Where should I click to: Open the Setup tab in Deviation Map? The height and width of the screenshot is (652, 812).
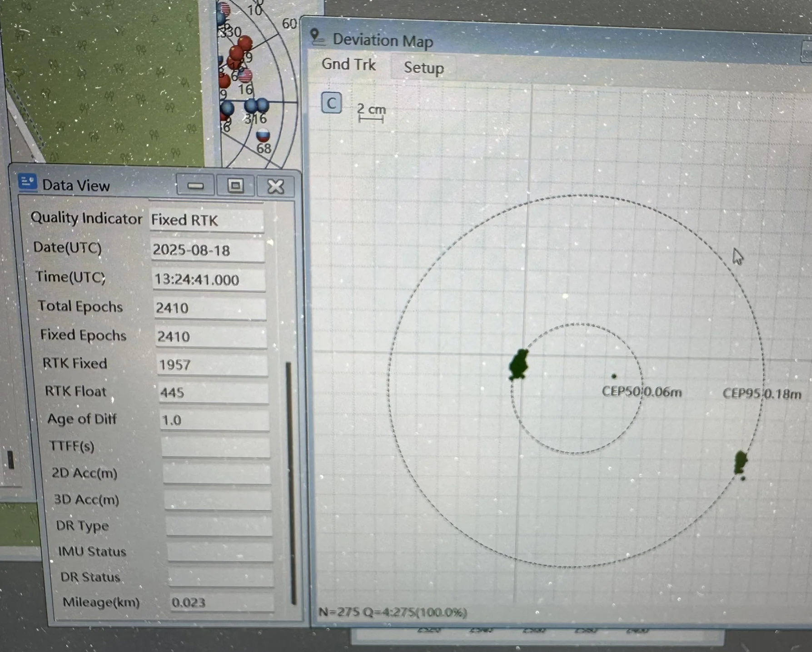click(x=423, y=68)
